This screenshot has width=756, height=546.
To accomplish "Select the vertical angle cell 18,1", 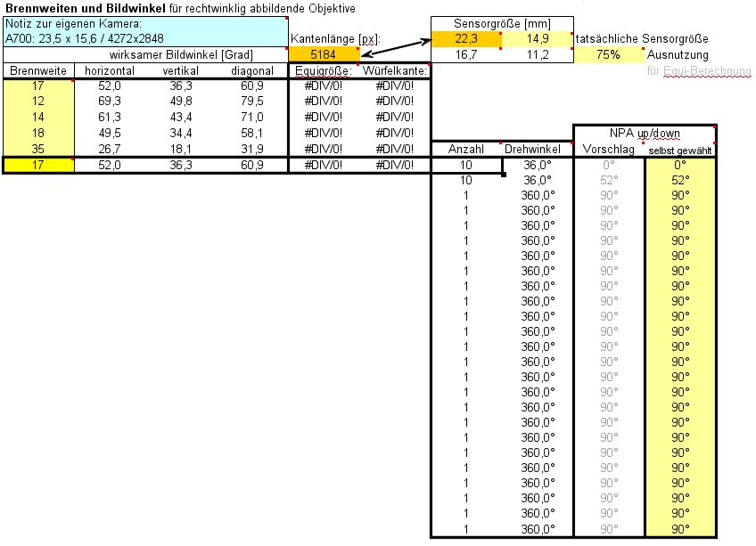I will (x=181, y=148).
